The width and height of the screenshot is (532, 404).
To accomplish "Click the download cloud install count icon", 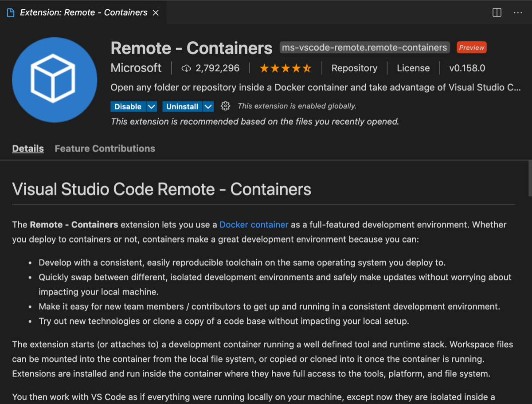I will pos(186,68).
